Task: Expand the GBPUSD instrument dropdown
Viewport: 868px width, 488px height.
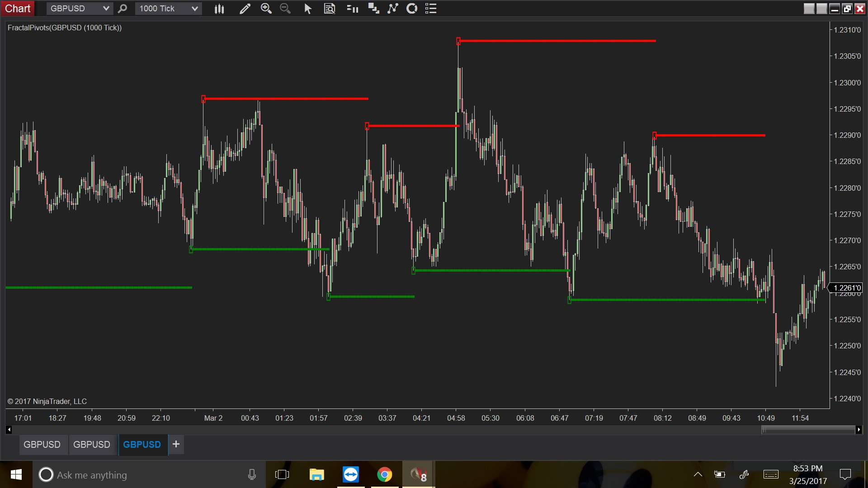Action: (106, 9)
